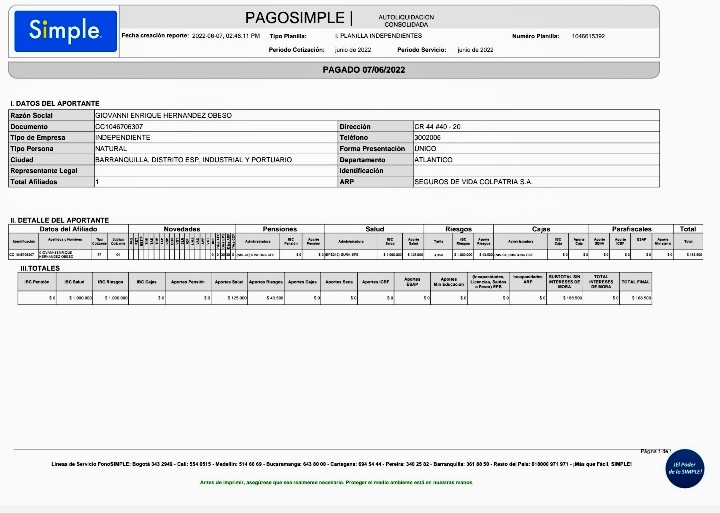Click the PAGADO 07/06/2022 status bar
The width and height of the screenshot is (720, 513).
362,70
